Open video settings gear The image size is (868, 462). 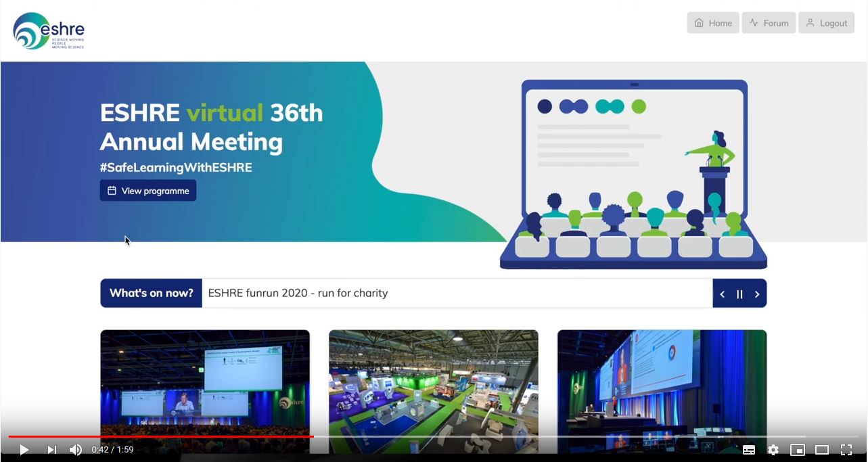point(773,450)
